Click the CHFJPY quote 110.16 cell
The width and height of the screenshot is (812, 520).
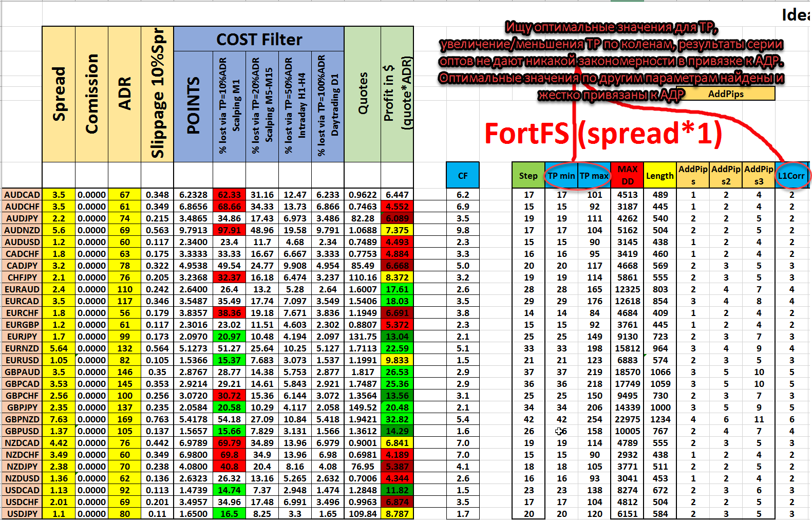363,277
